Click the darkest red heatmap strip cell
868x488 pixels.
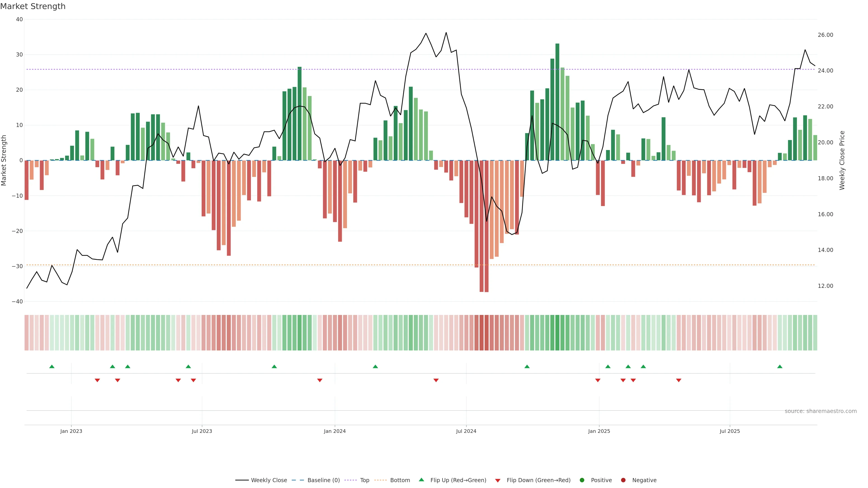[487, 333]
